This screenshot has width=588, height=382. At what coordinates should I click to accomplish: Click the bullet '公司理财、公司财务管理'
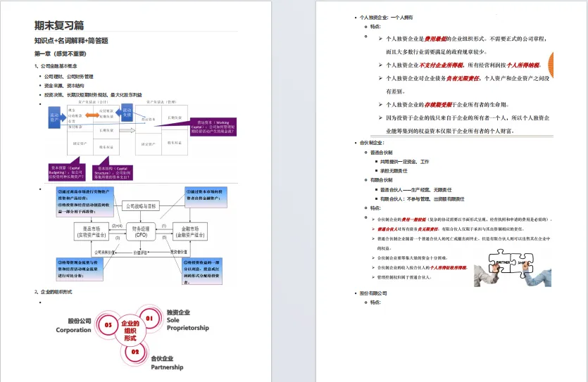pyautogui.click(x=68, y=77)
